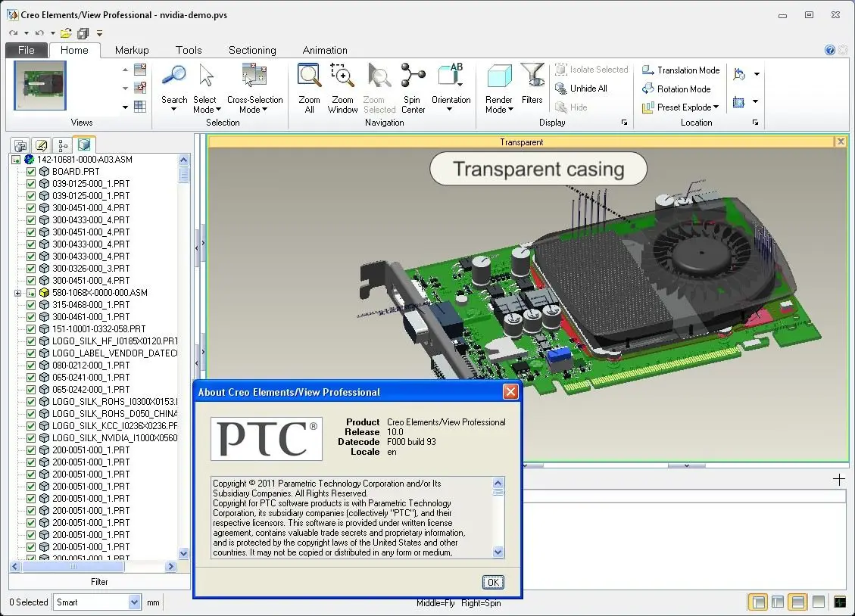The image size is (855, 616).
Task: Open the Smart selection dropdown
Action: click(x=135, y=602)
